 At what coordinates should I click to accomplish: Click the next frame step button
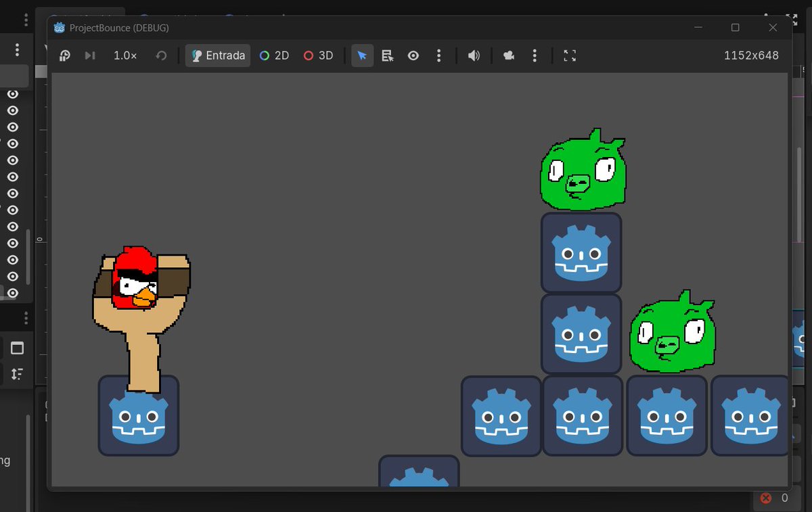[x=90, y=55]
